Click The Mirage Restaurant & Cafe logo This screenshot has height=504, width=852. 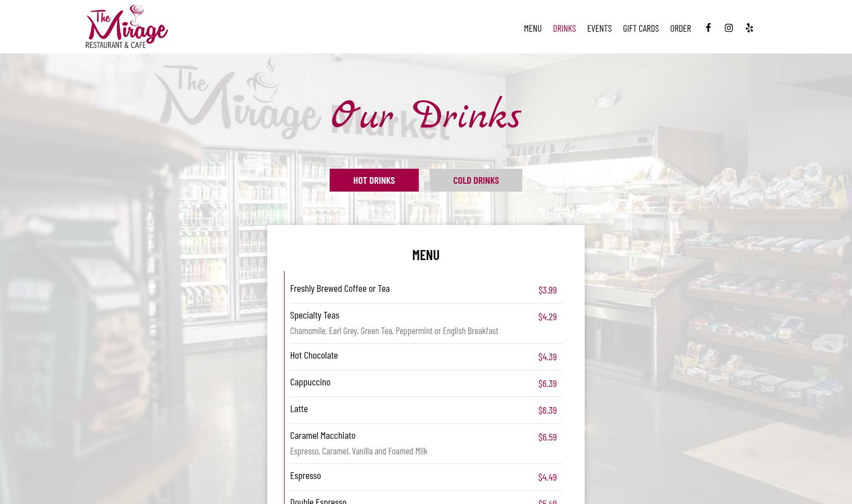tap(126, 27)
